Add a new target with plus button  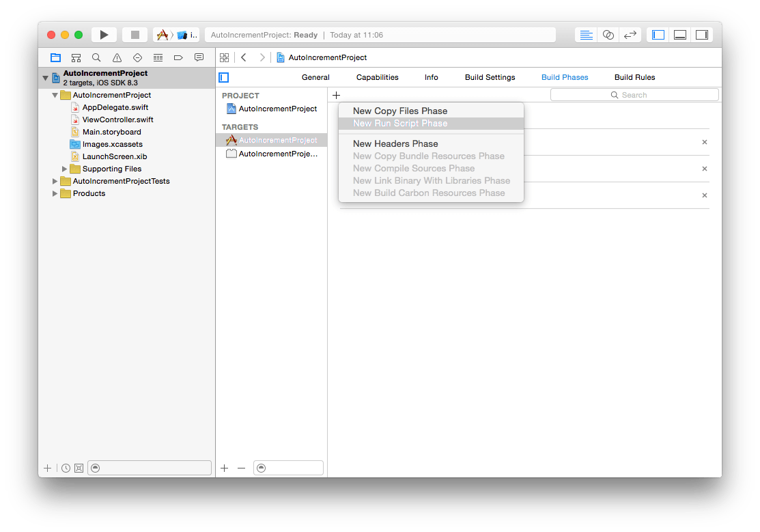[x=225, y=468]
